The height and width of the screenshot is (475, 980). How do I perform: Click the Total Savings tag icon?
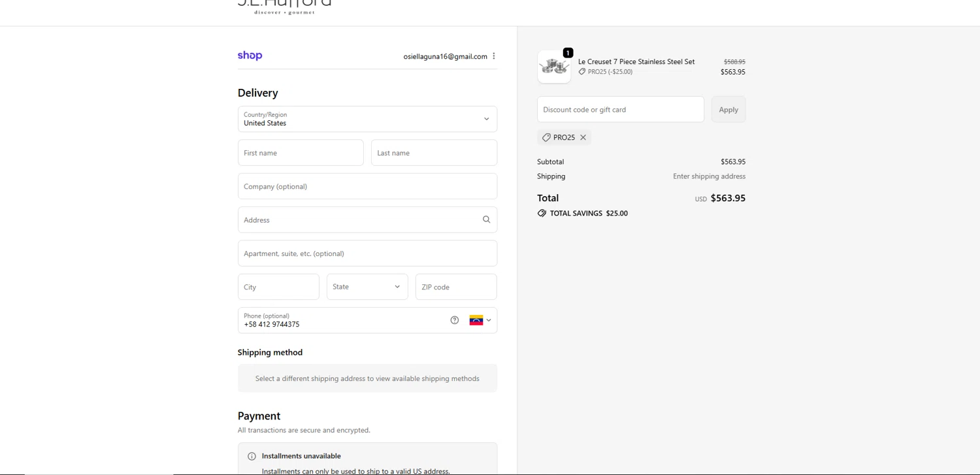[x=542, y=213]
